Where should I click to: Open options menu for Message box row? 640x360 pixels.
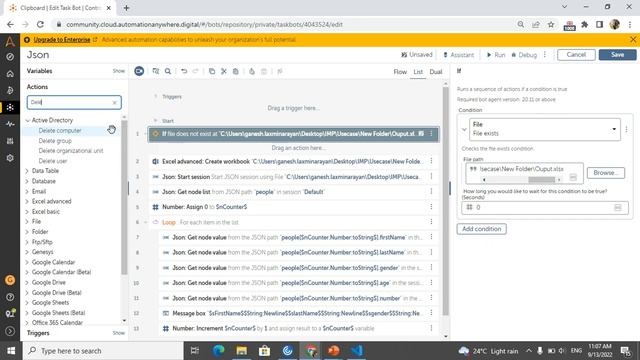click(431, 313)
